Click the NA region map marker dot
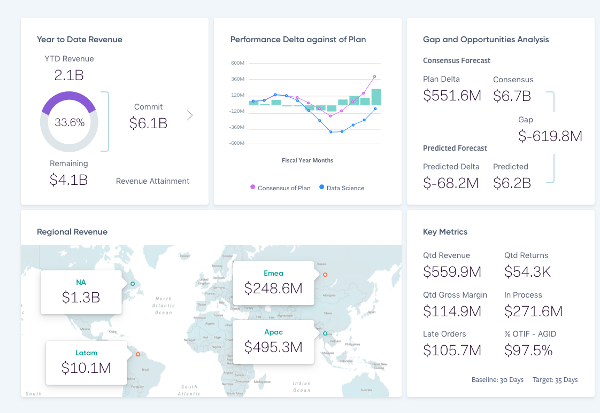600x413 pixels. [x=132, y=283]
